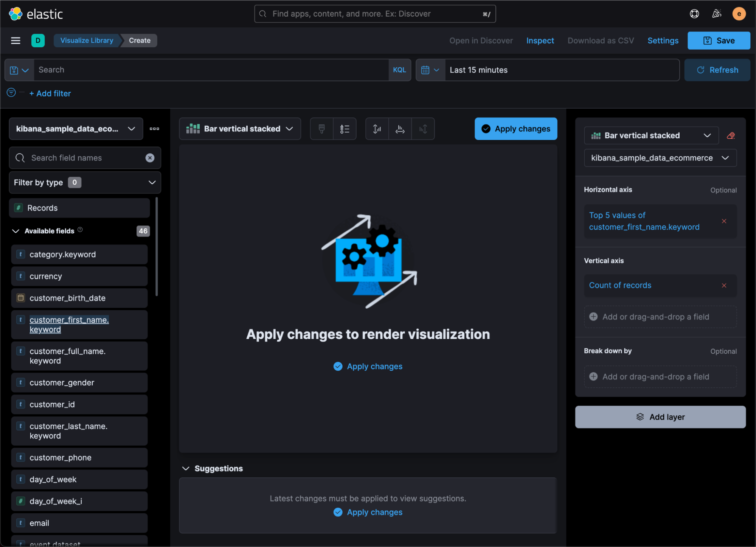Open bottom axis settings icon
This screenshot has width=756, height=547.
[x=400, y=129]
